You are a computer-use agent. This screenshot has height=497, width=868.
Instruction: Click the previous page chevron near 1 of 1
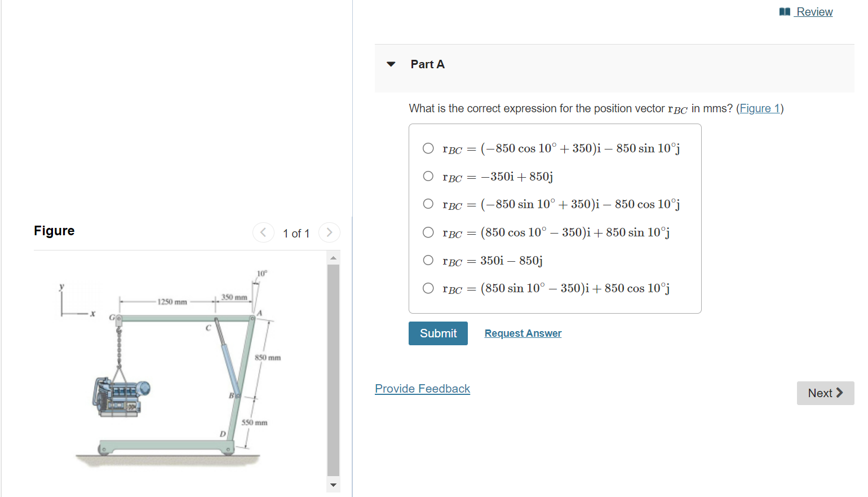point(263,232)
